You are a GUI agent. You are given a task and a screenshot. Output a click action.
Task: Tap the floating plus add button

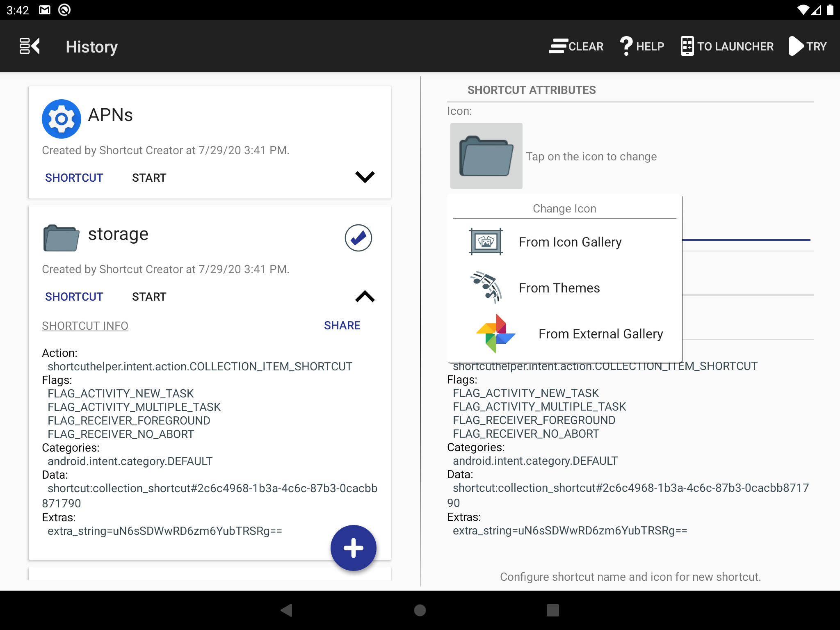(353, 548)
